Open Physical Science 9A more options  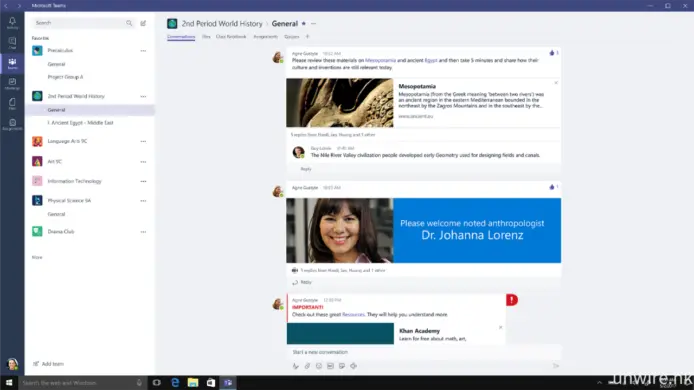click(143, 201)
